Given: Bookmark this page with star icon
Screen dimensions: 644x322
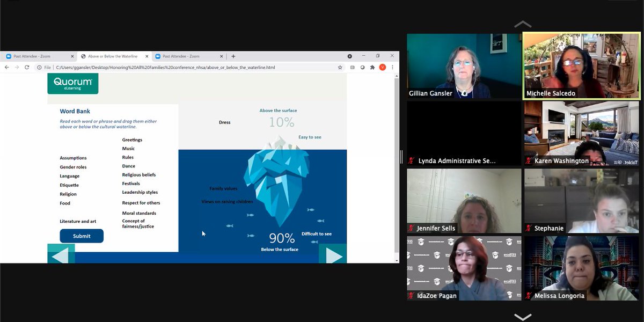Looking at the screenshot, I should coord(340,68).
